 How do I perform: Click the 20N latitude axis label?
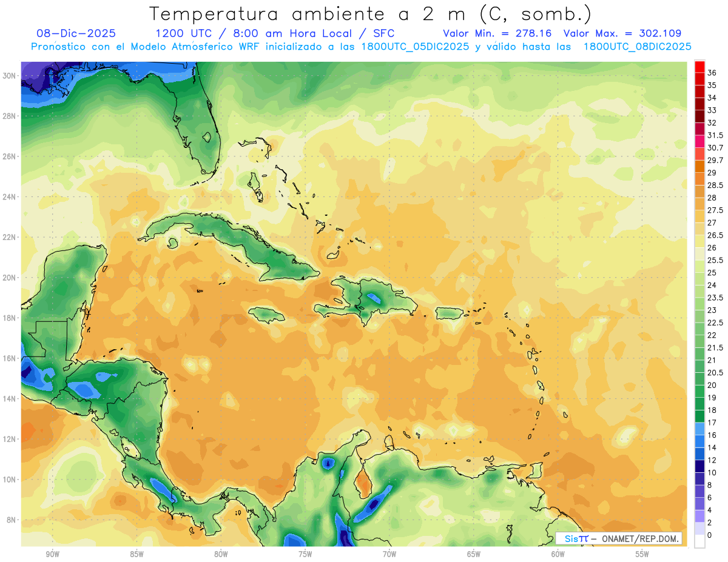tap(9, 278)
